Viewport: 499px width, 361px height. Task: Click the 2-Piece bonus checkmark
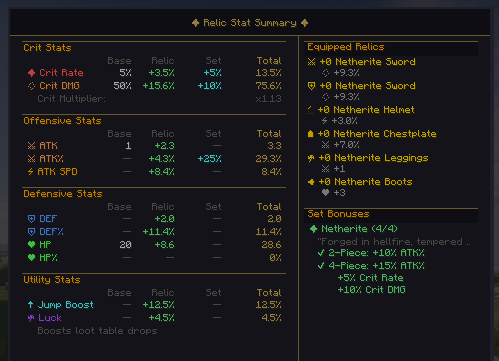point(321,253)
